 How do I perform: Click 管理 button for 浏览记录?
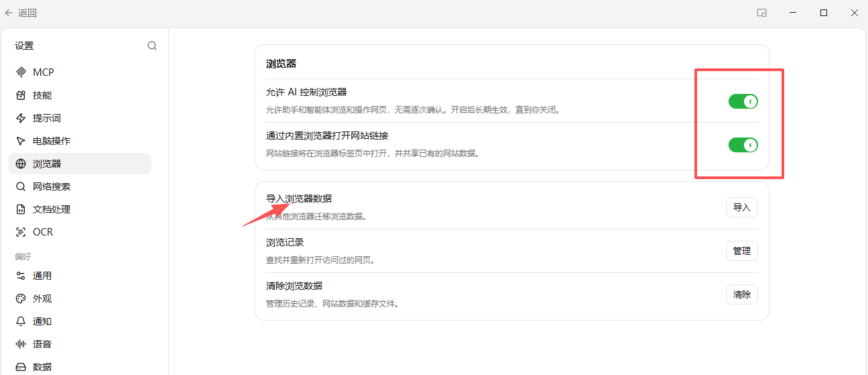tap(741, 251)
